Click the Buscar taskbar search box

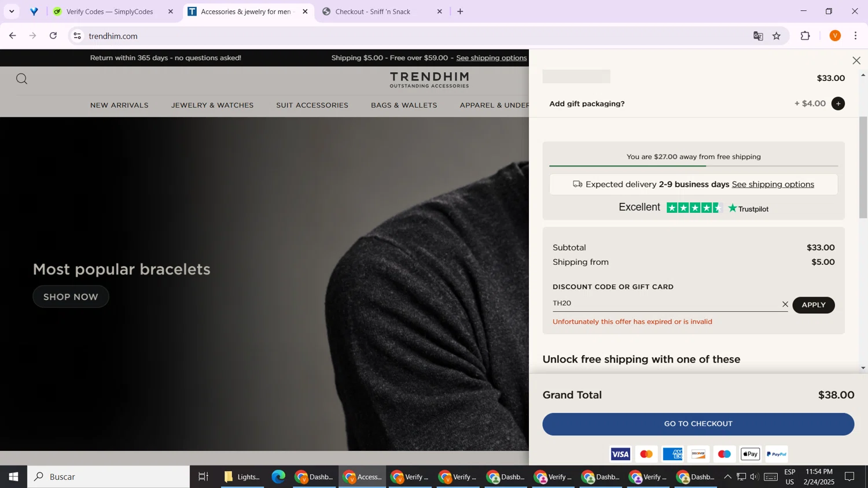[109, 477]
